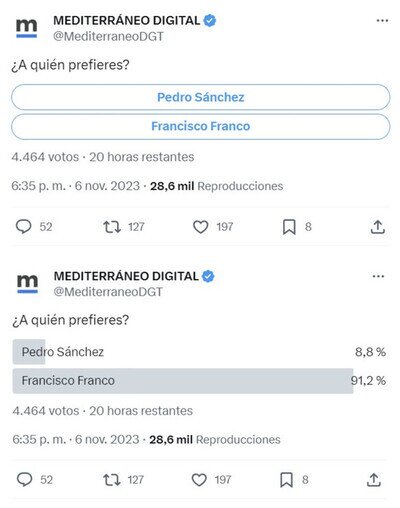Screen dimensions: 400x508
Task: Open the avatar logo of first tweet
Action: tap(27, 28)
